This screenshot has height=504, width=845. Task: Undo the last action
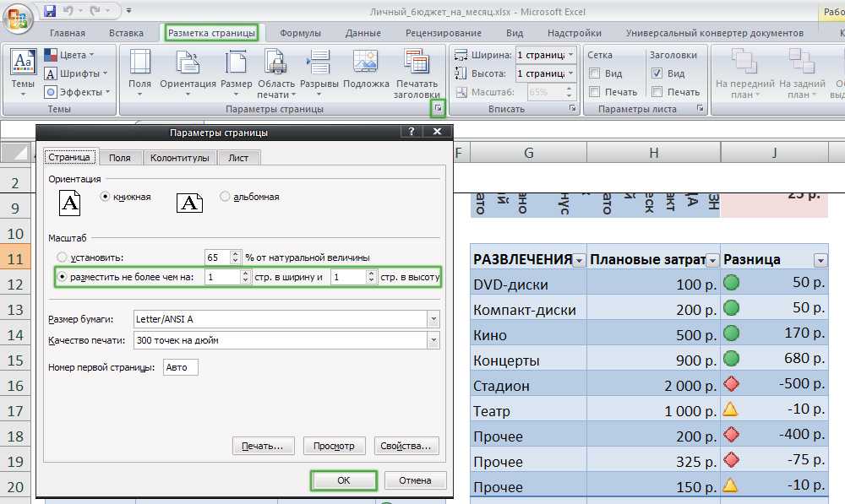click(68, 11)
